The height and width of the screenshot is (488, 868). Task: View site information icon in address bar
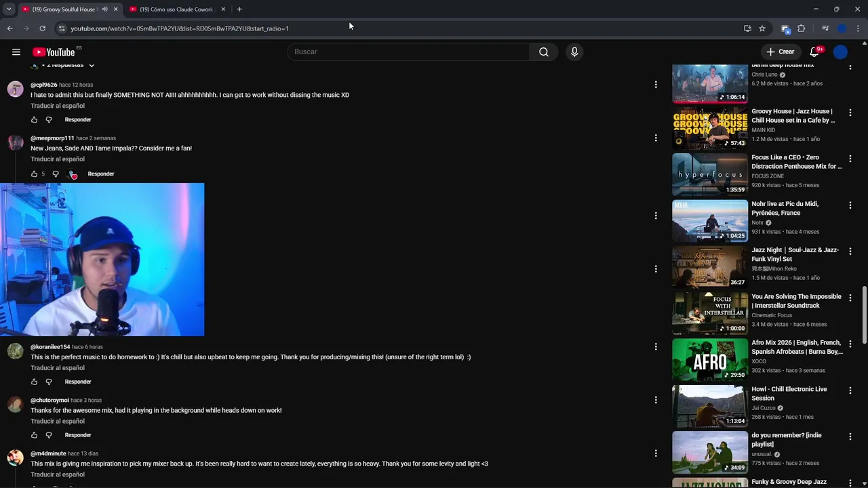click(x=62, y=28)
